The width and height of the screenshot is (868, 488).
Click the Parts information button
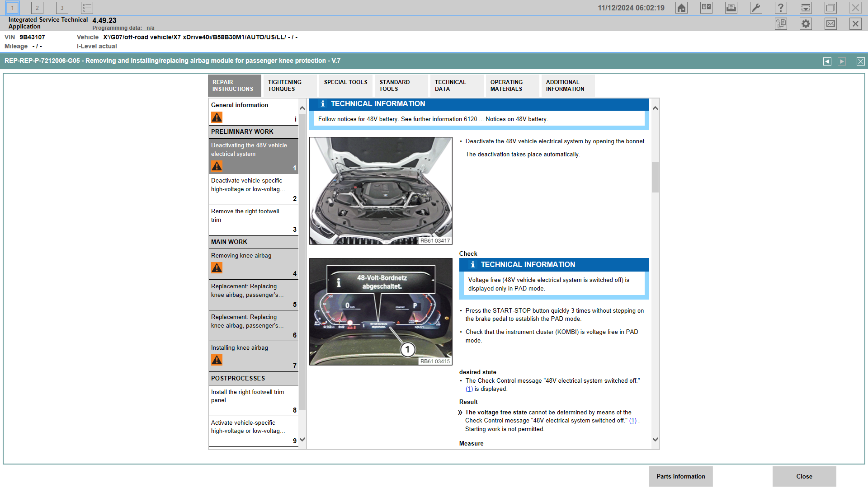tap(680, 476)
